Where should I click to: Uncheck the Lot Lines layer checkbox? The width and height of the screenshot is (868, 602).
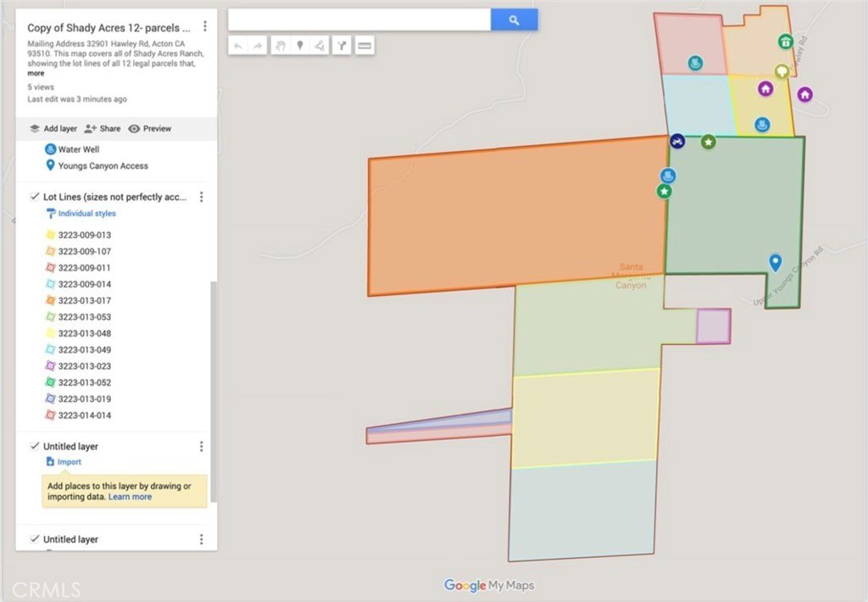click(34, 197)
